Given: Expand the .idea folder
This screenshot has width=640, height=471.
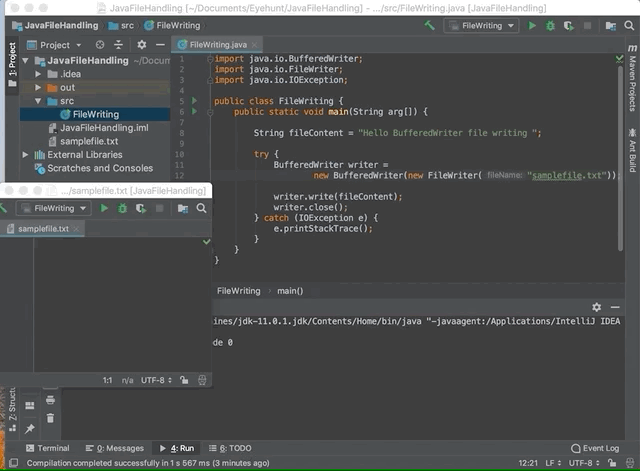Looking at the screenshot, I should coord(38,74).
